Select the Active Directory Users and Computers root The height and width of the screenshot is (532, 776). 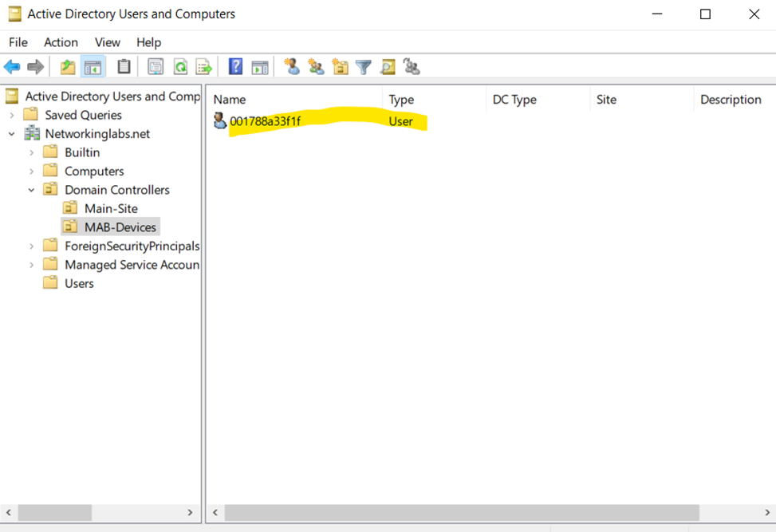coord(112,97)
